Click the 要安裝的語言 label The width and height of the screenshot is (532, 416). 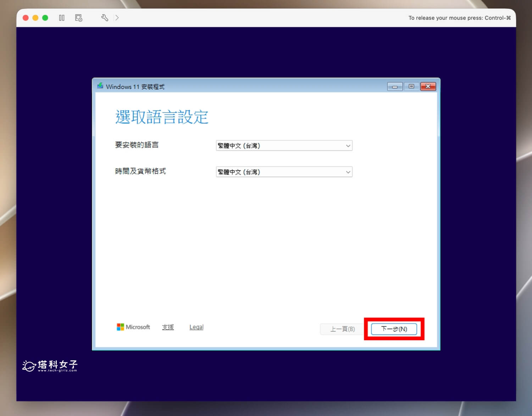tap(137, 145)
